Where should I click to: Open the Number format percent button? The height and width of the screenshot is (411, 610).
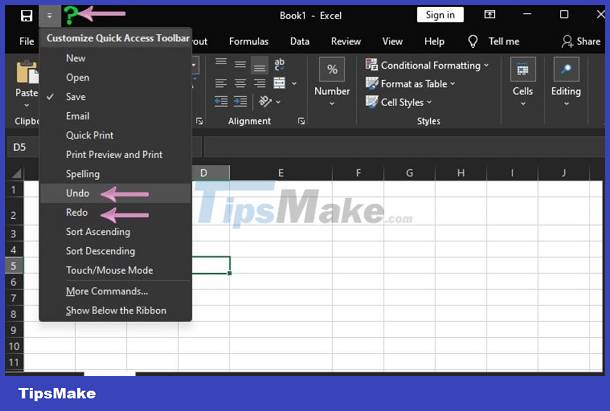tap(332, 70)
